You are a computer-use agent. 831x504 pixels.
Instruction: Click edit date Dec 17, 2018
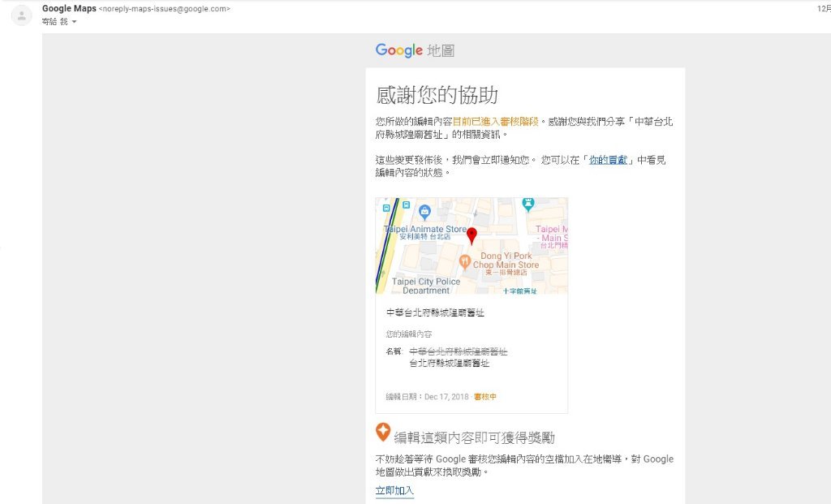click(446, 396)
